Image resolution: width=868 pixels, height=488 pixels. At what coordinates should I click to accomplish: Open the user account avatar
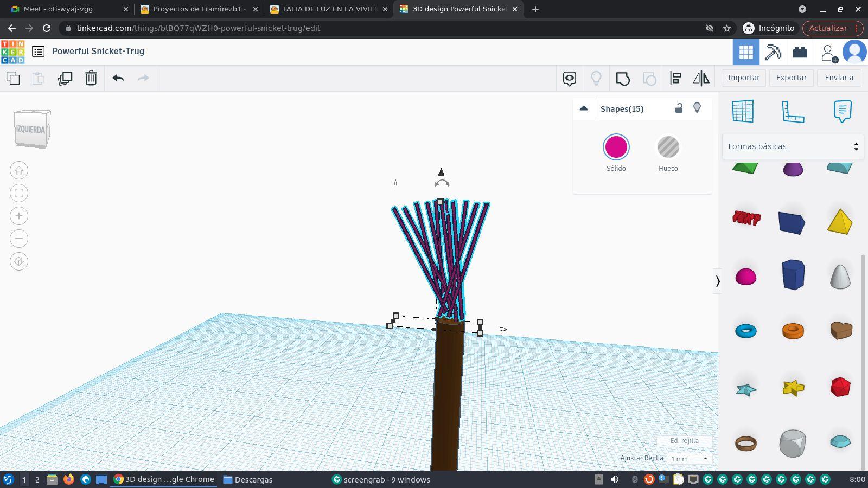coord(855,52)
